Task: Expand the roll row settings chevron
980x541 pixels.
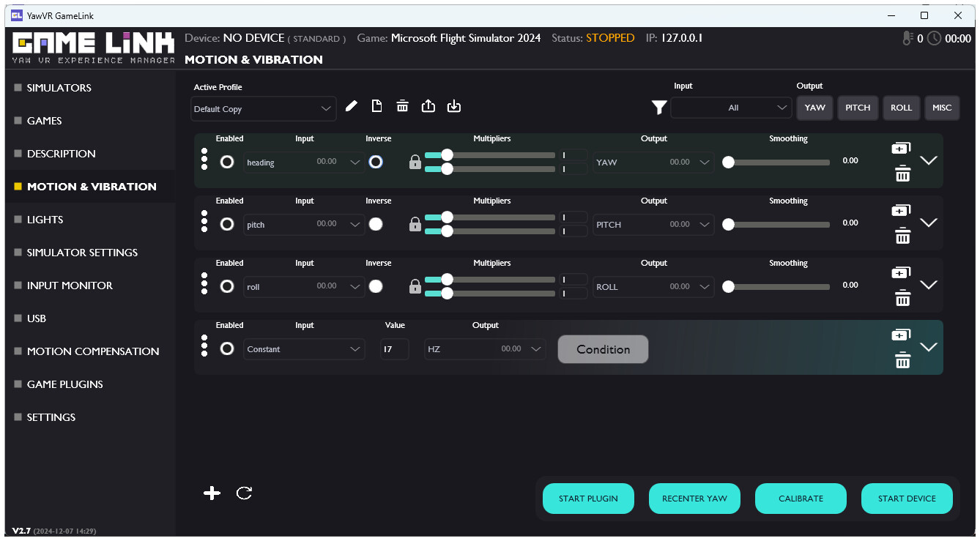Action: point(929,285)
